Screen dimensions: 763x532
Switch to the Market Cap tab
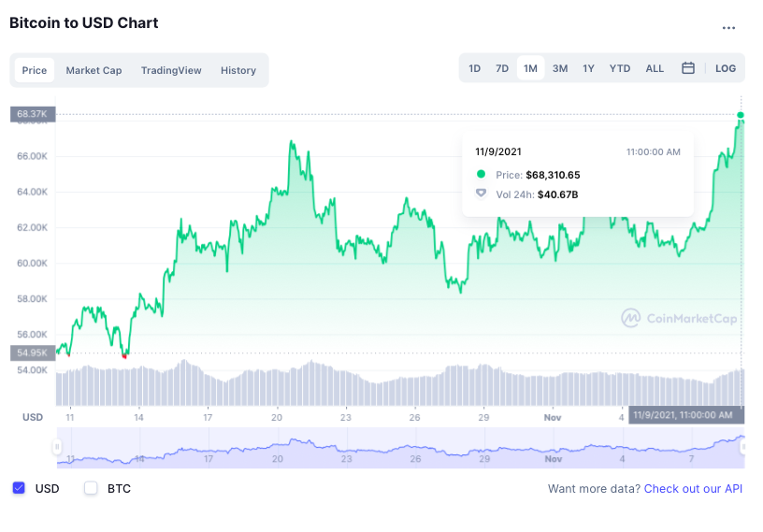click(94, 70)
